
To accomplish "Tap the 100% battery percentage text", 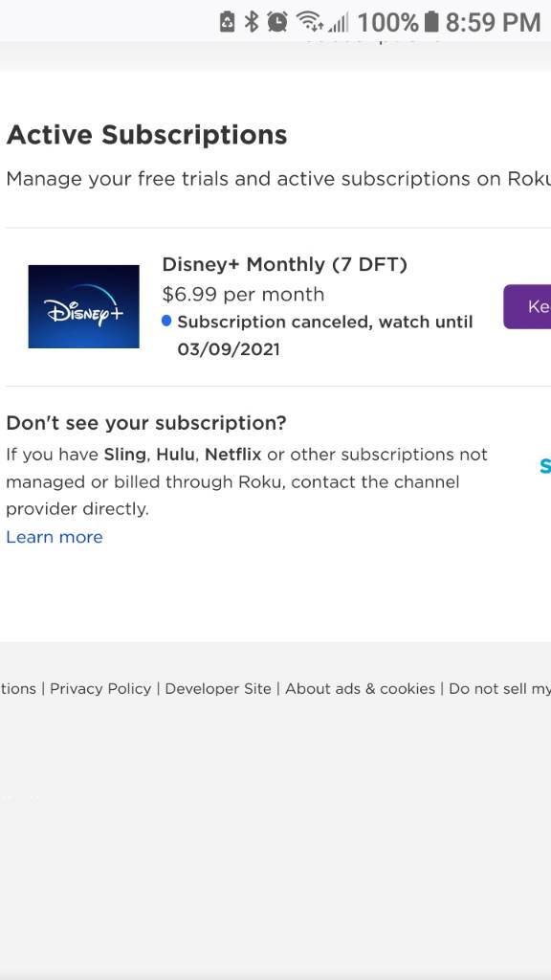I will click(388, 23).
